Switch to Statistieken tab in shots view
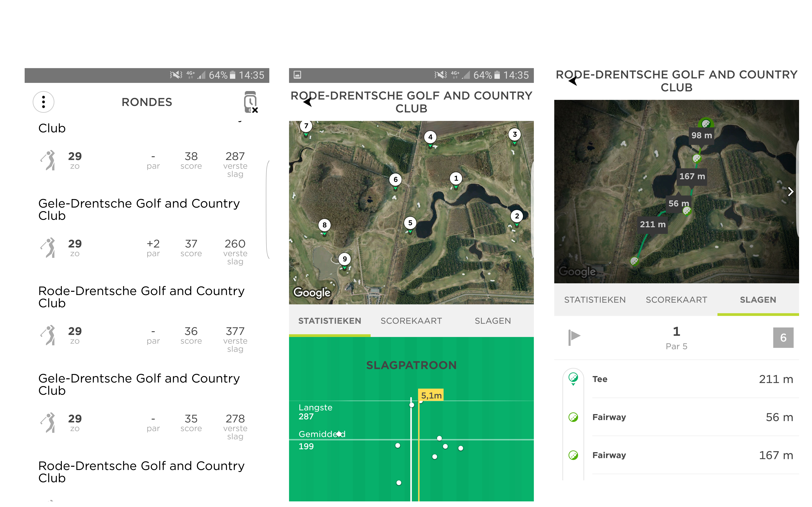Image resolution: width=812 pixels, height=507 pixels. coord(595,300)
